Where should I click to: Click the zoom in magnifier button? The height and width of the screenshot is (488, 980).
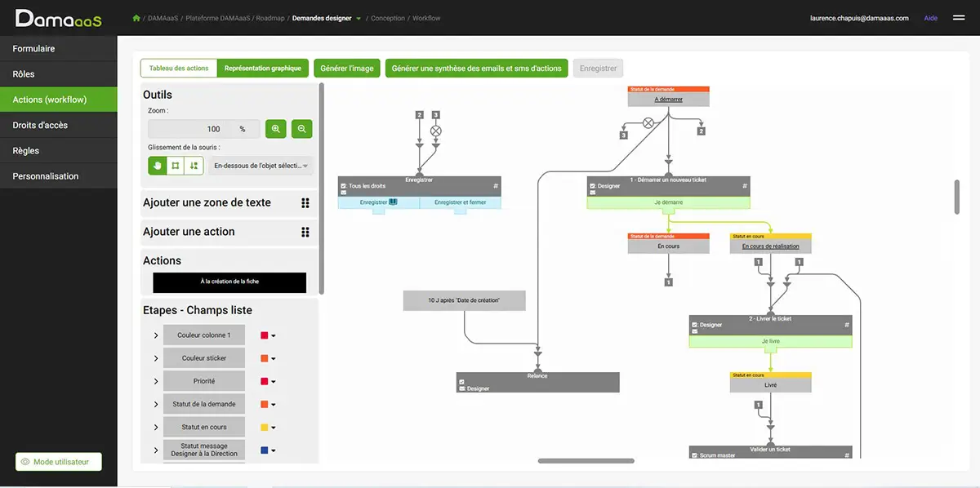click(276, 129)
